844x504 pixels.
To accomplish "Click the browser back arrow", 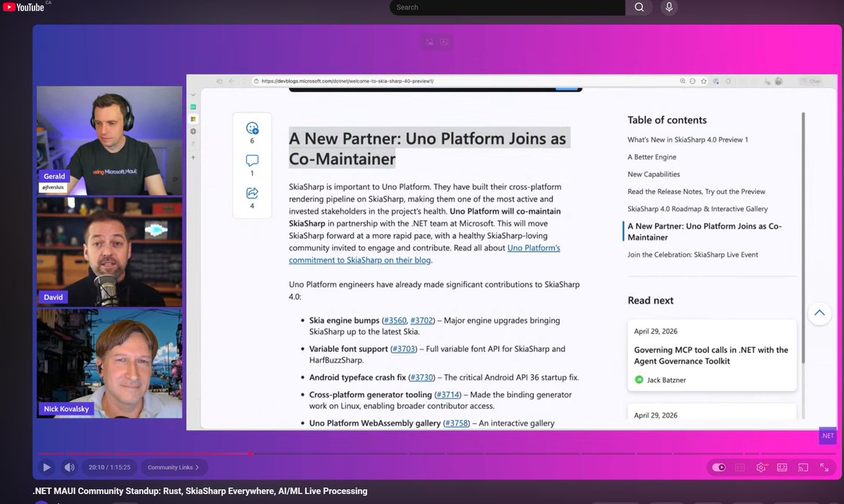I will 232,81.
